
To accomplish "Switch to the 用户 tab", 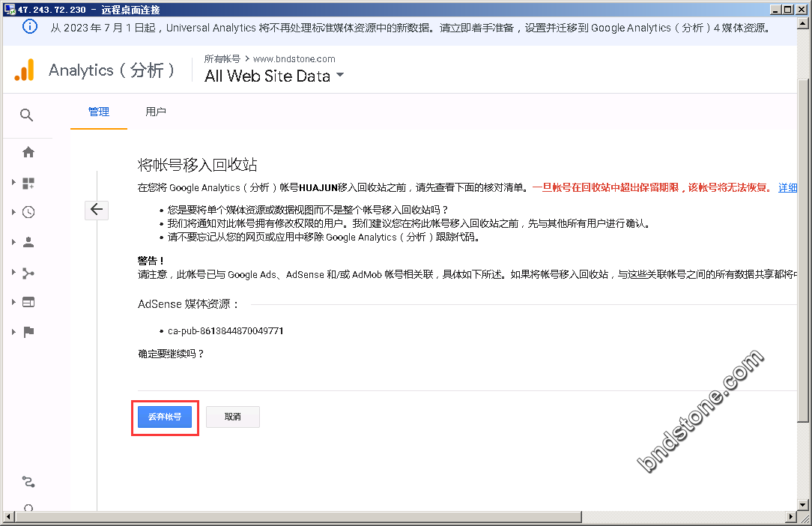I will [155, 112].
